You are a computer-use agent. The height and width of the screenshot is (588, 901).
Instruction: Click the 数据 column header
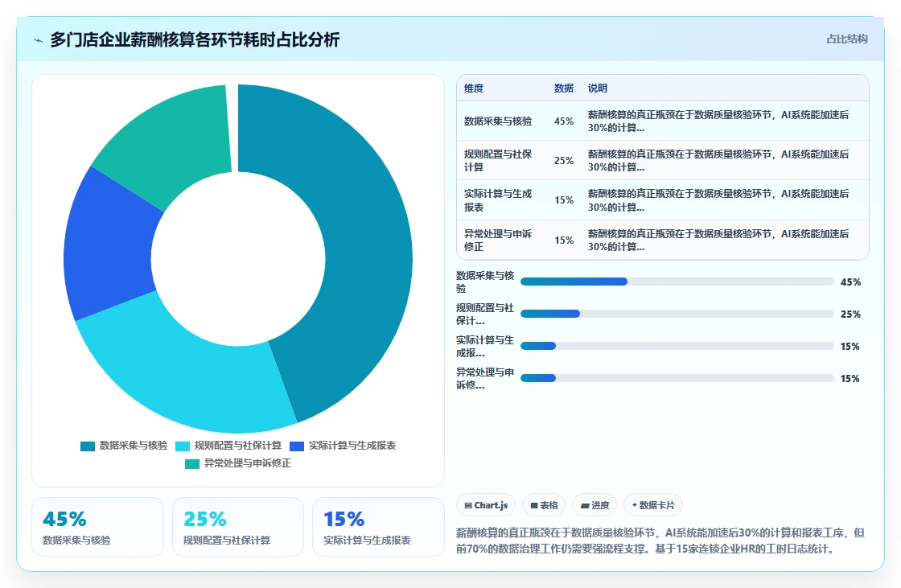click(x=564, y=88)
